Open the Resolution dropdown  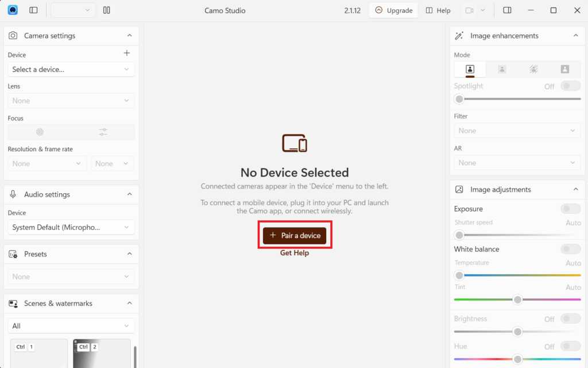tap(47, 163)
